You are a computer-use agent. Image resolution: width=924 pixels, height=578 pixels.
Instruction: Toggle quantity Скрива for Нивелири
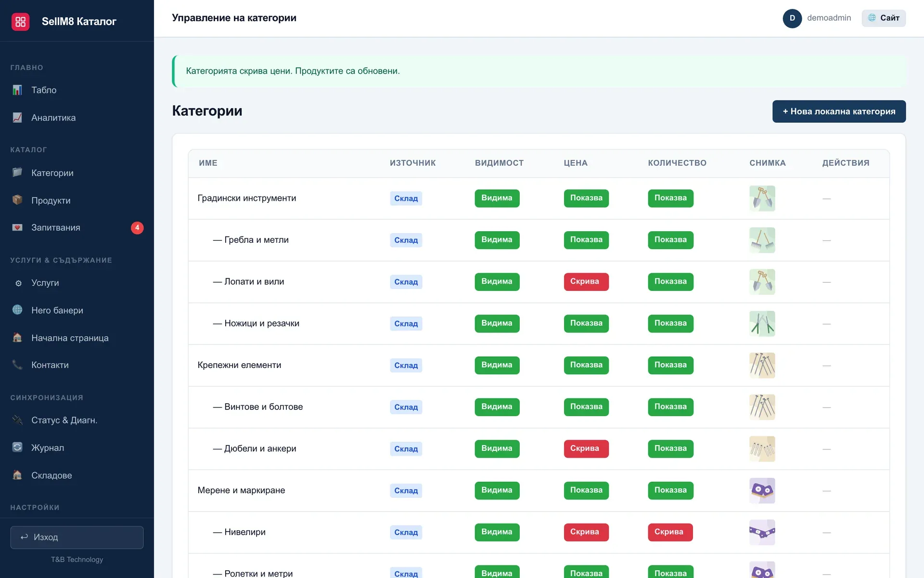pos(670,532)
